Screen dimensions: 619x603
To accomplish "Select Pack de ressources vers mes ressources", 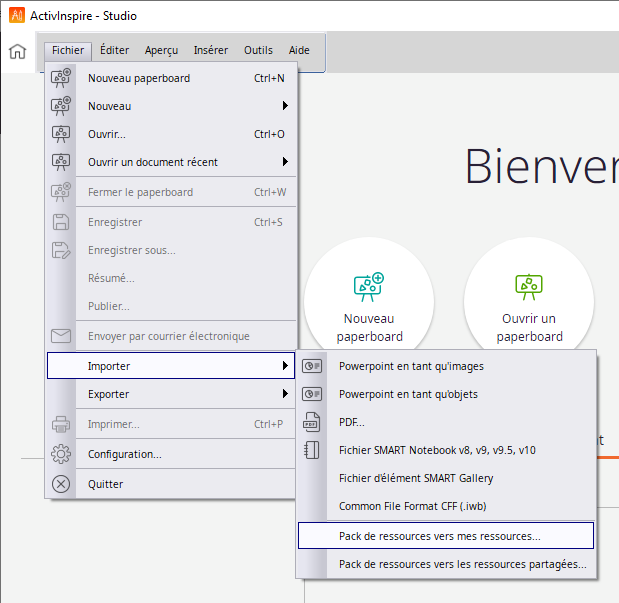I will (445, 536).
